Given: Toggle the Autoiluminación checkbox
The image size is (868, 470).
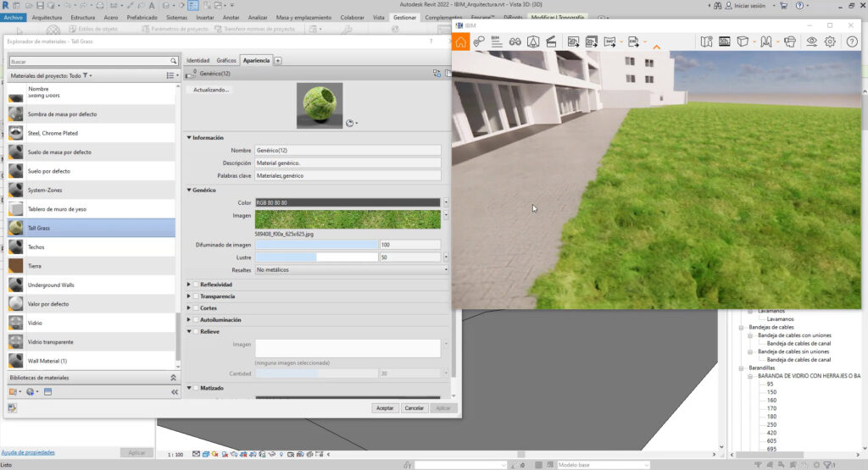Looking at the screenshot, I should (197, 320).
